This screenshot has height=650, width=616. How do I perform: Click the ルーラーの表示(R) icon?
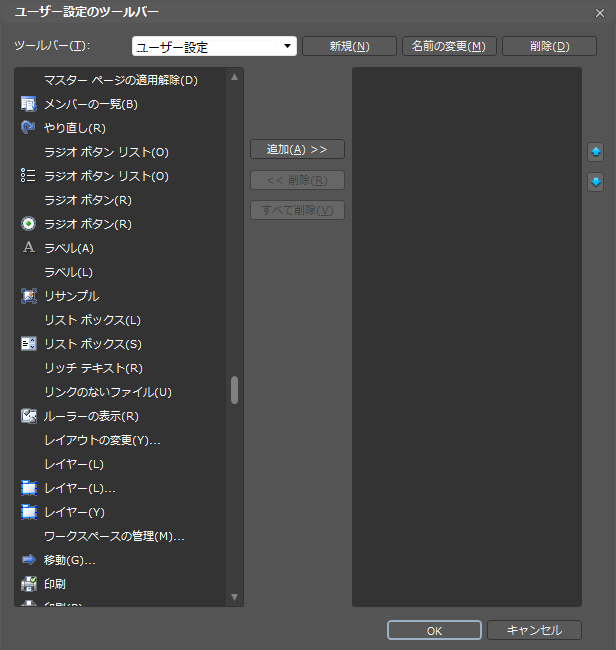coord(29,416)
